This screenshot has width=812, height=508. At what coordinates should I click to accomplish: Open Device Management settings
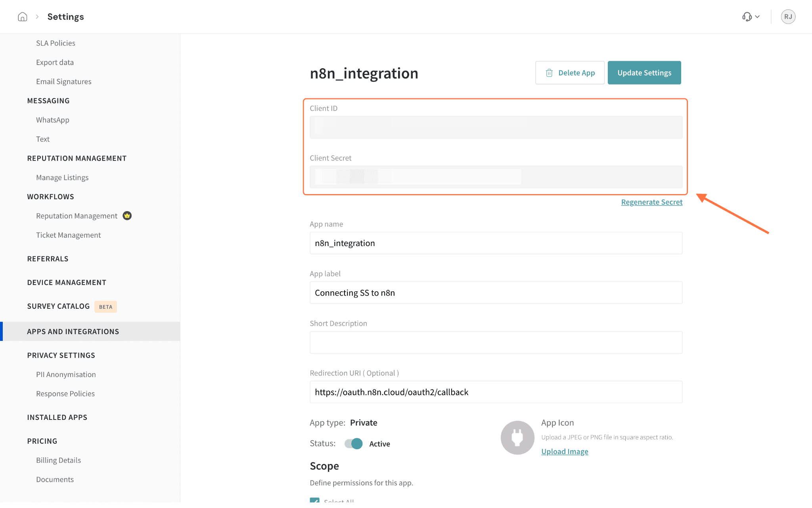click(x=67, y=282)
